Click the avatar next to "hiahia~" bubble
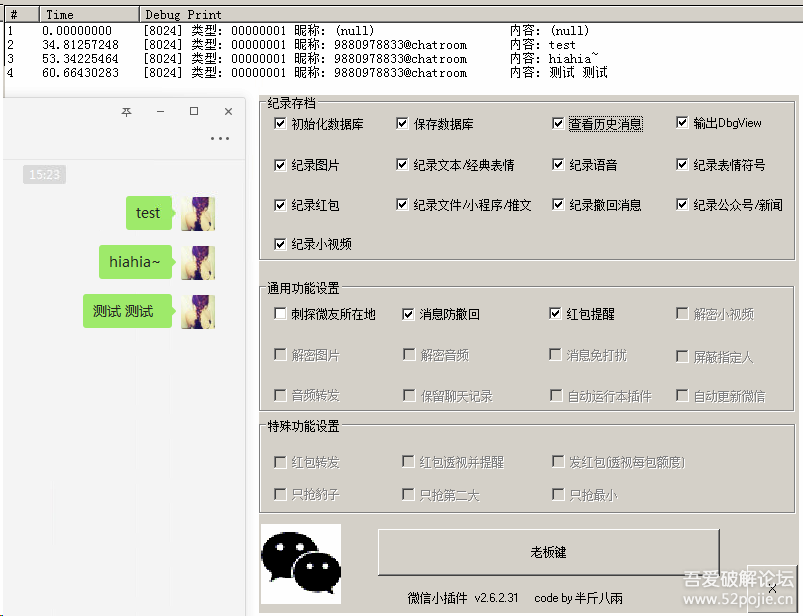The image size is (803, 616). pyautogui.click(x=198, y=262)
